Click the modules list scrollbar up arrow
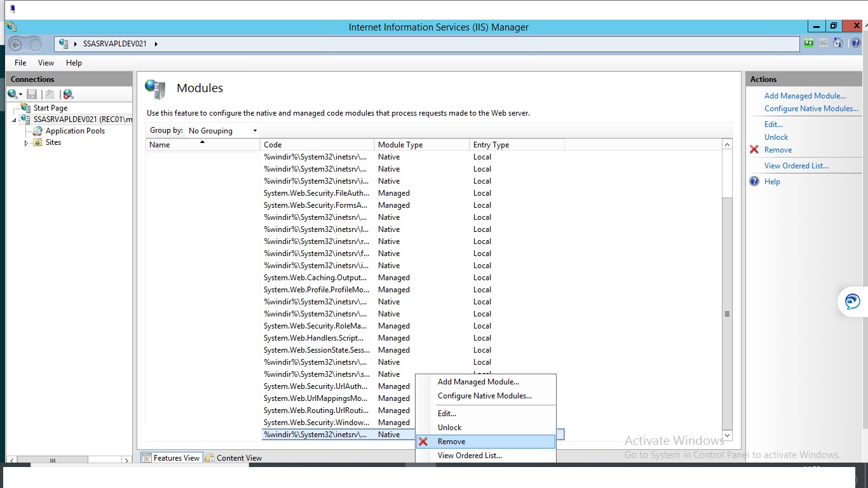Screen dimensions: 868x488 pyautogui.click(x=728, y=145)
